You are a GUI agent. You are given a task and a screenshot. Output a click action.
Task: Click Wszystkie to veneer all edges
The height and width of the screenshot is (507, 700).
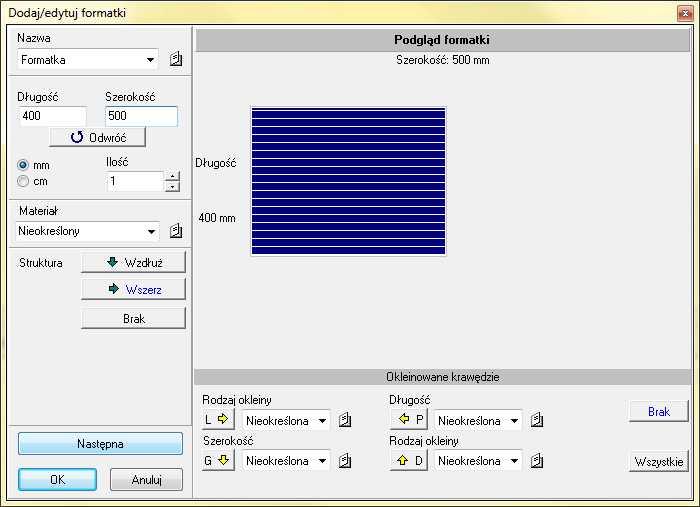(659, 461)
